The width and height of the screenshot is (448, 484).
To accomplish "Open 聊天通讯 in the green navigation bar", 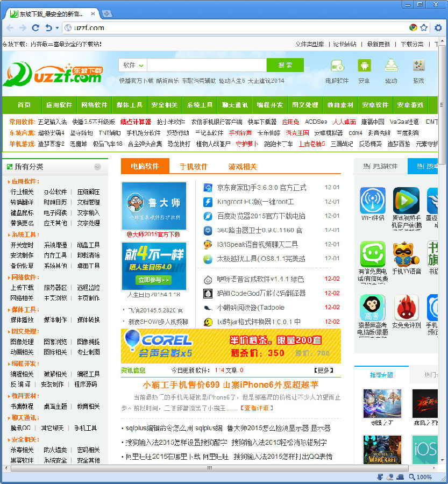I will click(x=234, y=105).
